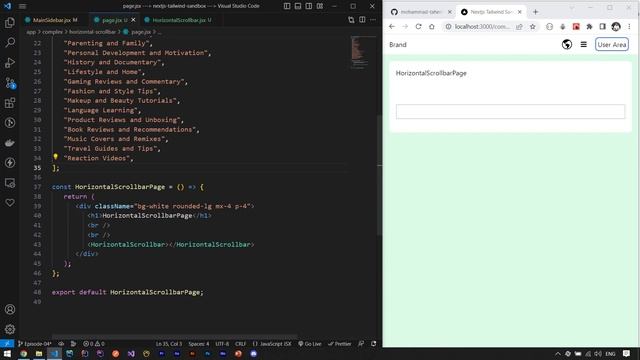Change JavaScript JSX language mode
Screen dimensions: 640x360
272,344
